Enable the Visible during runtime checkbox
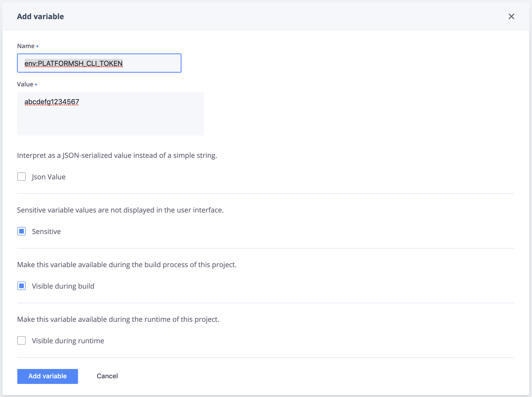This screenshot has height=397, width=532. (21, 340)
